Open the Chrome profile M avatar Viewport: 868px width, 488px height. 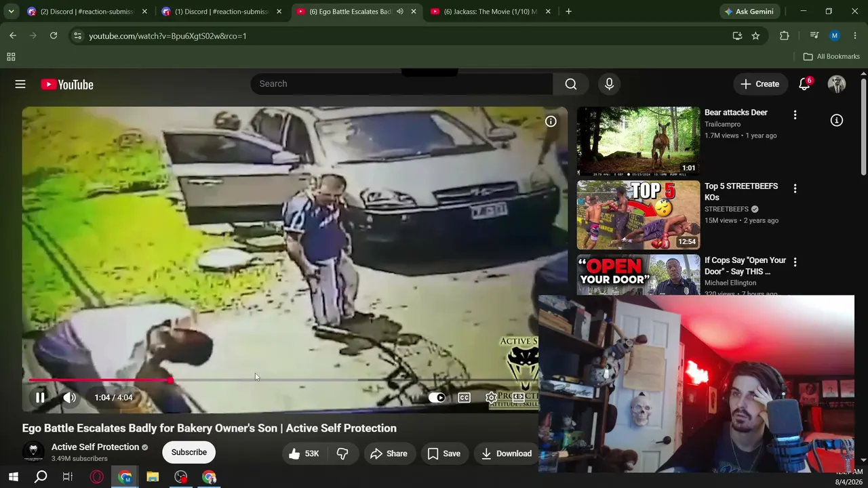[835, 36]
